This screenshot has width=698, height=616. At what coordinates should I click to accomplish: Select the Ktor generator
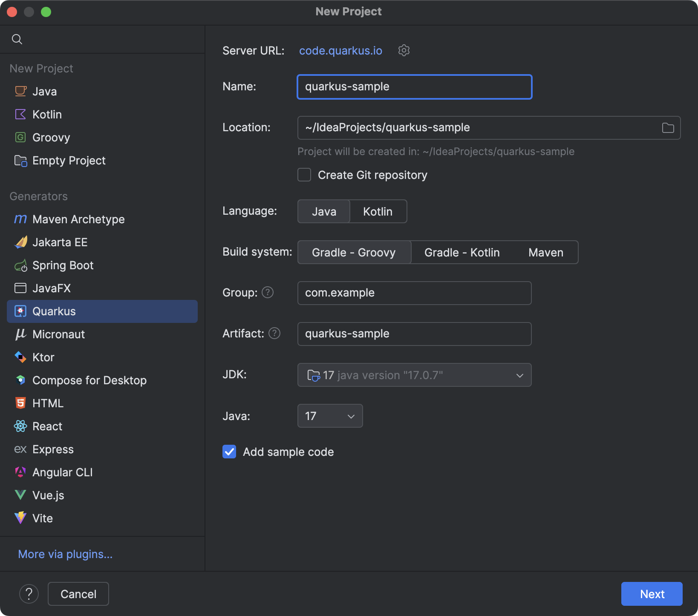pyautogui.click(x=43, y=357)
